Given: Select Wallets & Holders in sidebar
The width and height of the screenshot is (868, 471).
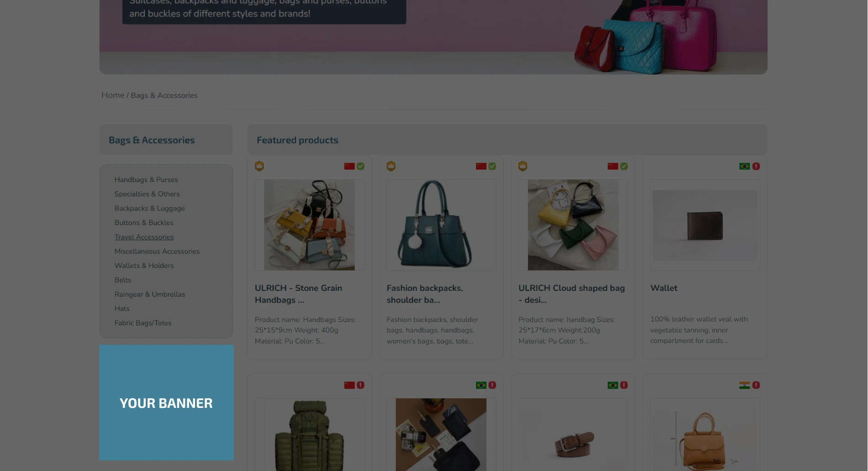Looking at the screenshot, I should click(144, 266).
